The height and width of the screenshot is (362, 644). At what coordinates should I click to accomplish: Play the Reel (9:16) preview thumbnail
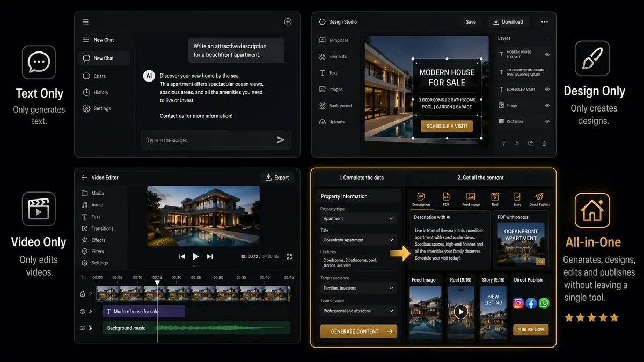tap(460, 312)
